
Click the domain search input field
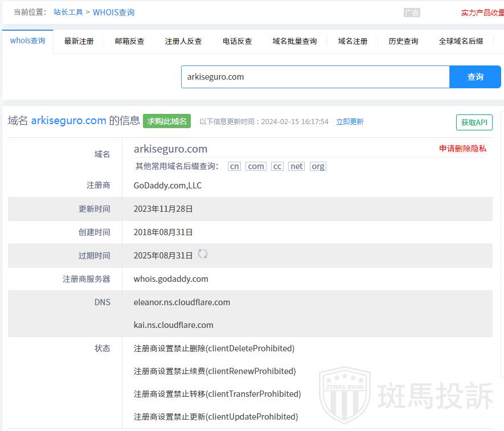(315, 77)
